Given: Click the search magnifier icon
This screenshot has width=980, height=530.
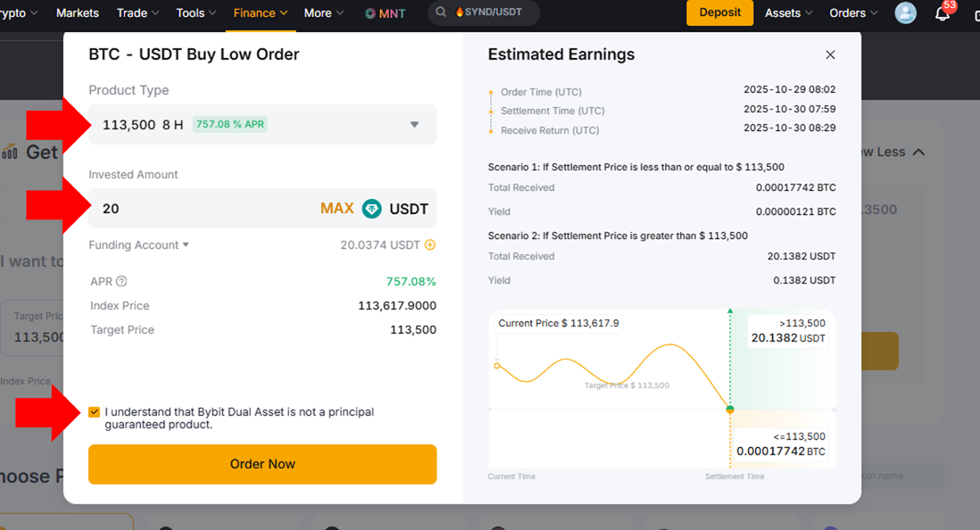Looking at the screenshot, I should [440, 12].
